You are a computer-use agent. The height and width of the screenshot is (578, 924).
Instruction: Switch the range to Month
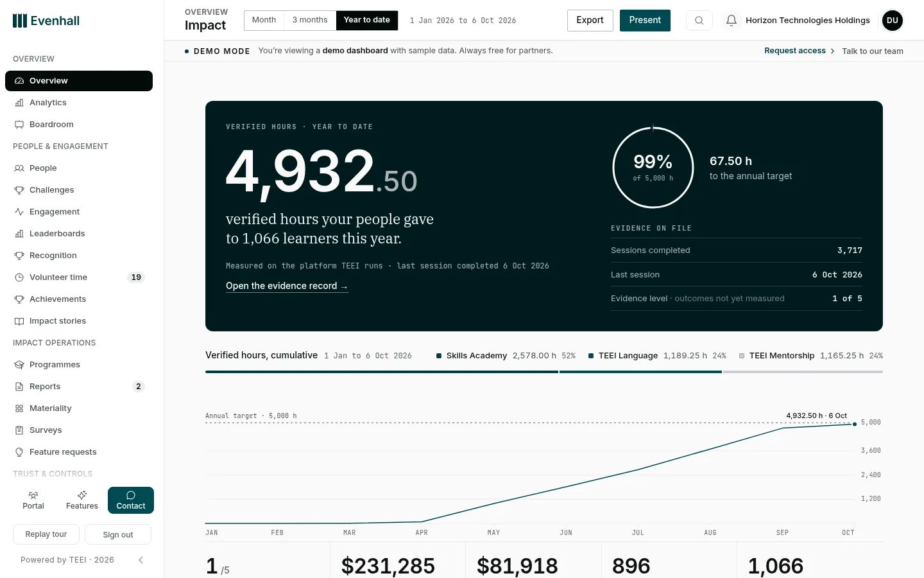tap(264, 21)
